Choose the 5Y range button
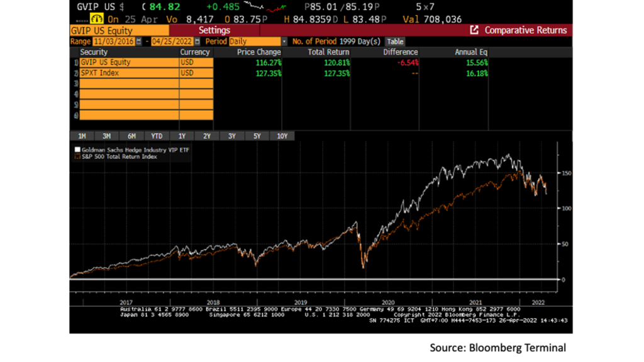Viewport: 644px width, 362px height. click(257, 136)
